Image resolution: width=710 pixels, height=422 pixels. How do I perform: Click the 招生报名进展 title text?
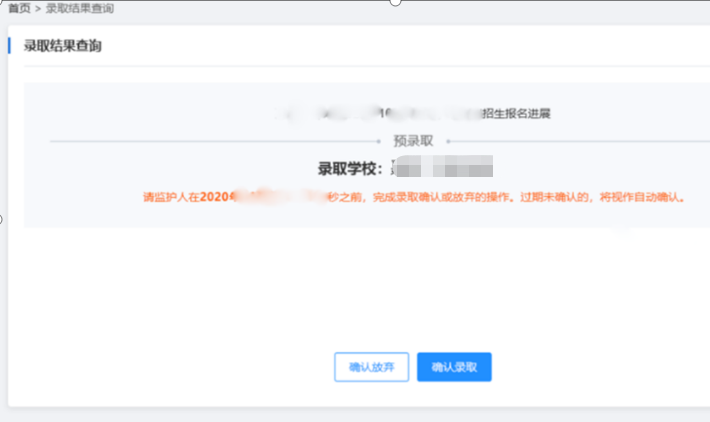[516, 113]
